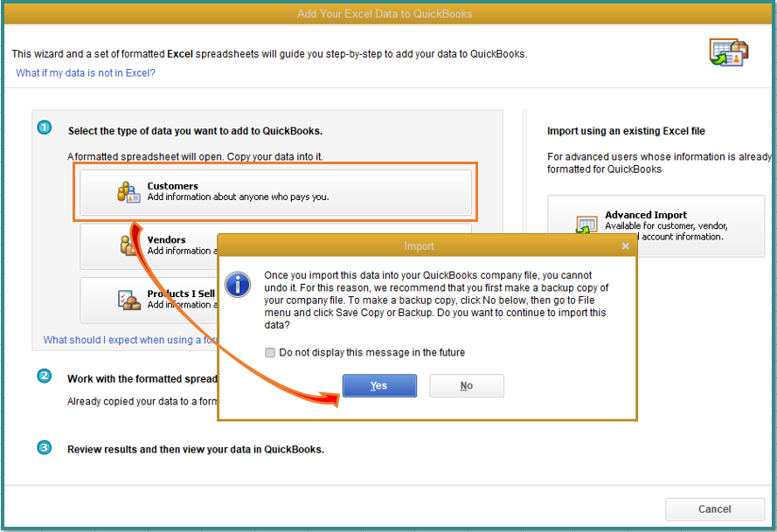Confirm import by clicking Yes
The width and height of the screenshot is (777, 532).
379,385
